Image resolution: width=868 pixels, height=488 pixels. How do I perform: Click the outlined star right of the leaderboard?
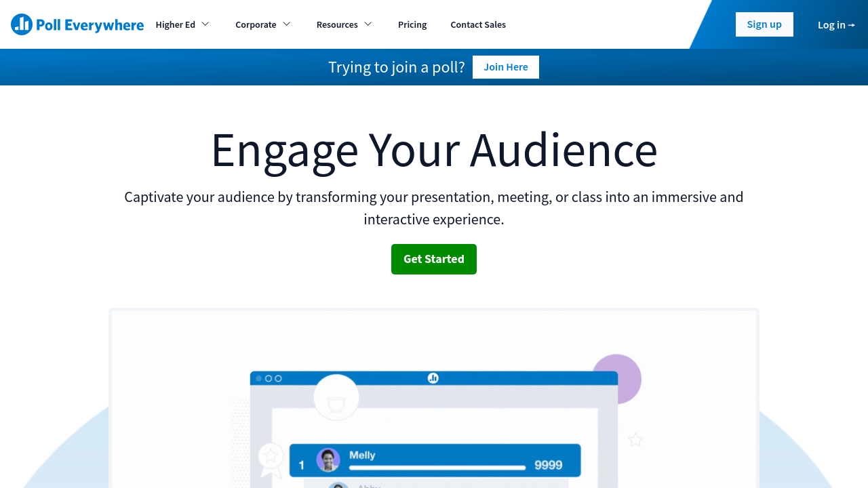point(635,440)
